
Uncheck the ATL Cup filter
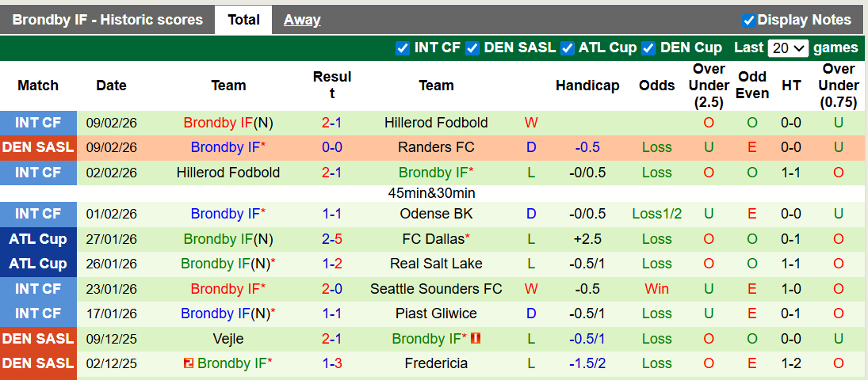[x=568, y=48]
